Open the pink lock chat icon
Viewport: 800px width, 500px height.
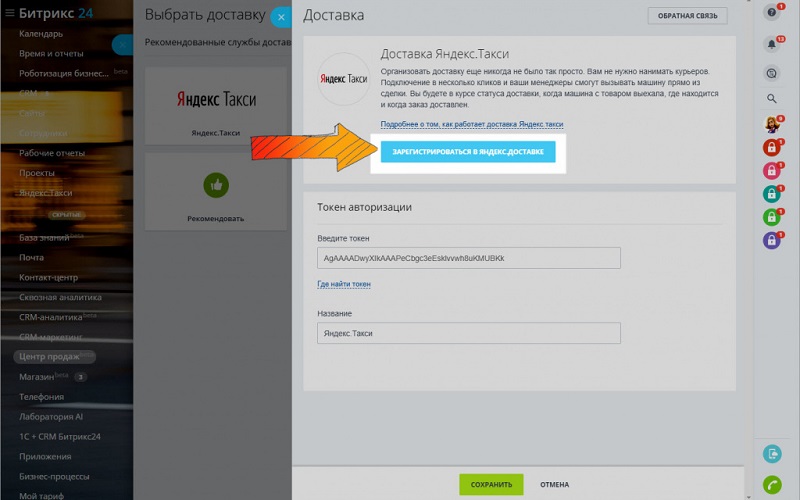772,171
